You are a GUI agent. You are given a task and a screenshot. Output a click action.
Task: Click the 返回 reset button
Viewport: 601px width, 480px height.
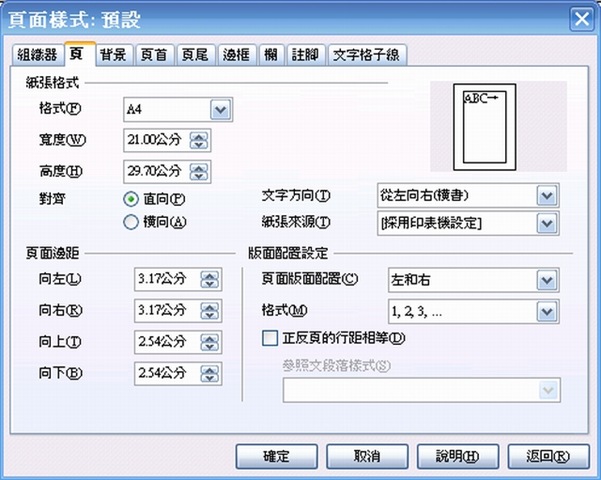(548, 456)
